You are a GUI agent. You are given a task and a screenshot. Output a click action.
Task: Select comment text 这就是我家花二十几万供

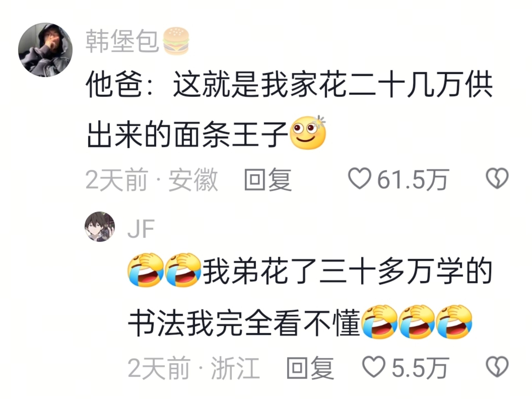click(333, 84)
